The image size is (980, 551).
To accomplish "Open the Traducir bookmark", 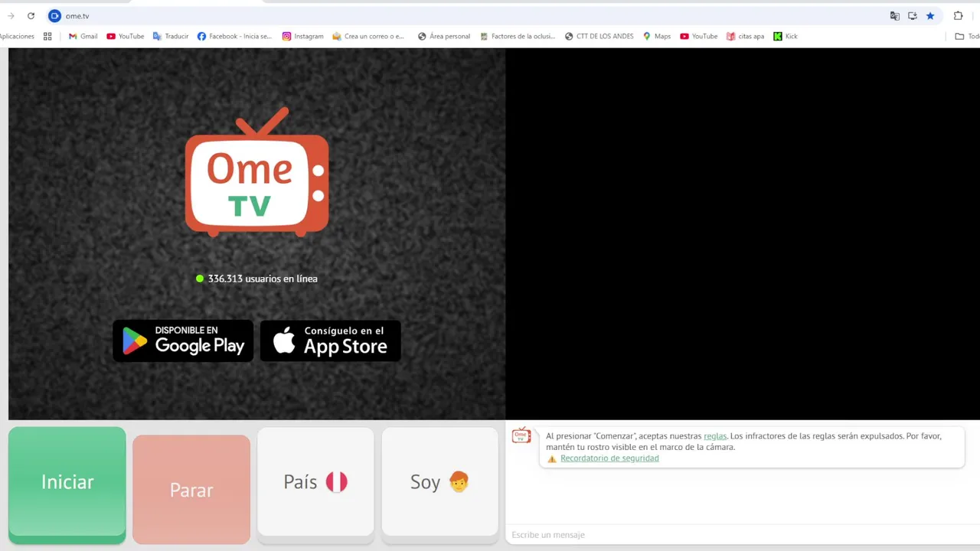I will [171, 36].
